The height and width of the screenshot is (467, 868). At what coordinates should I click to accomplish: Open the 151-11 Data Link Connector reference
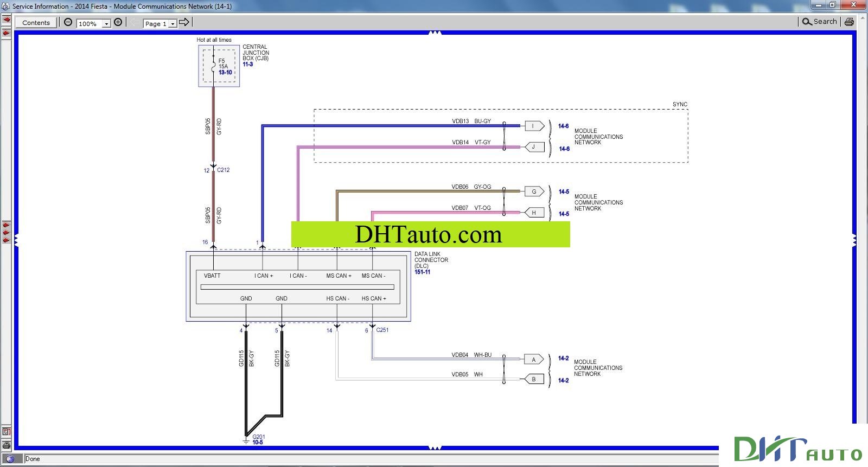tap(422, 272)
